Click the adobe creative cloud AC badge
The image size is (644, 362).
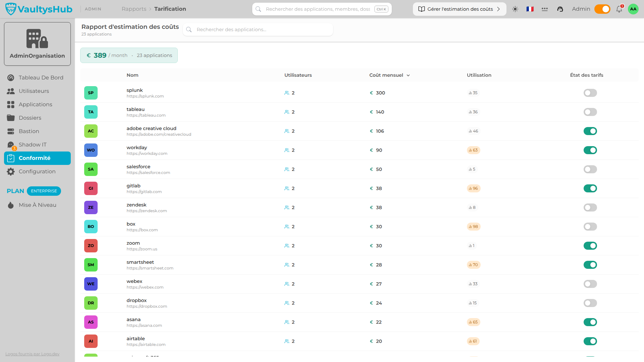91,131
